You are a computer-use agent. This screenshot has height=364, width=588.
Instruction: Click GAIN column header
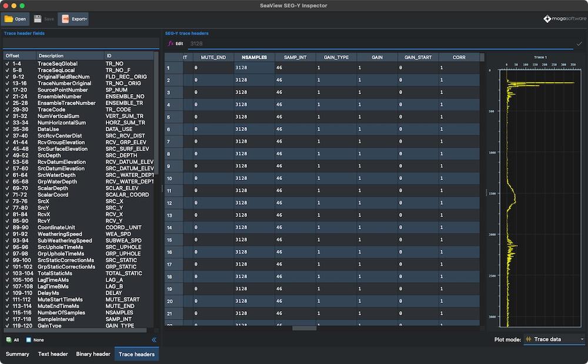[377, 58]
